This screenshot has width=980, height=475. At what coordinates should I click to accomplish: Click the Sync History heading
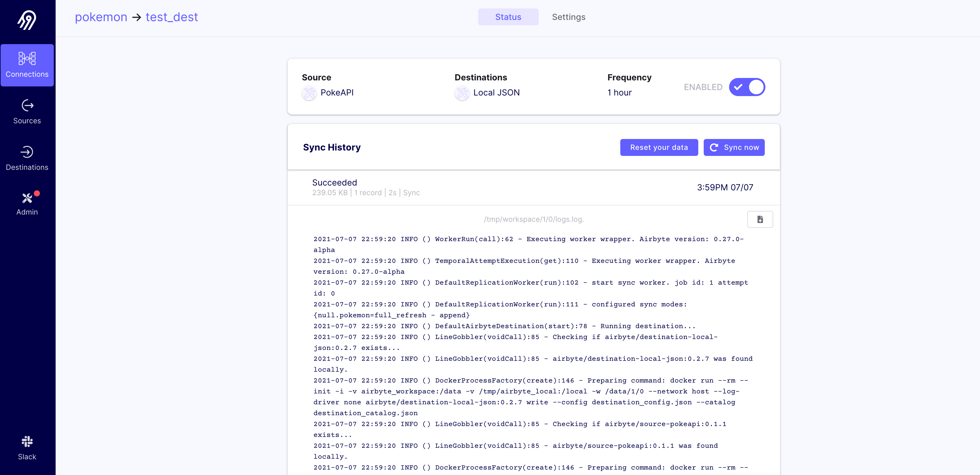click(332, 147)
